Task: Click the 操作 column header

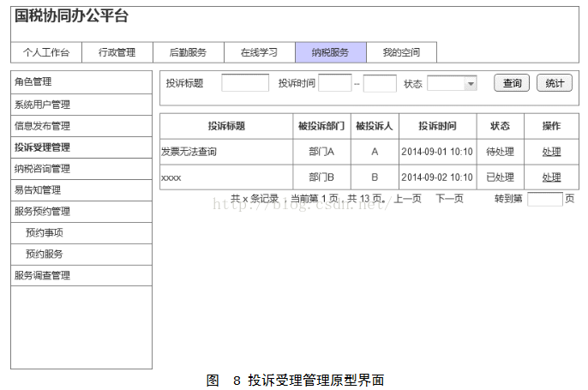Action: click(552, 126)
